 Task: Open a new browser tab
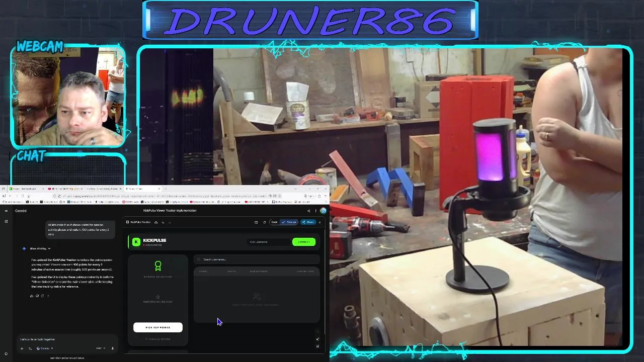[x=166, y=189]
